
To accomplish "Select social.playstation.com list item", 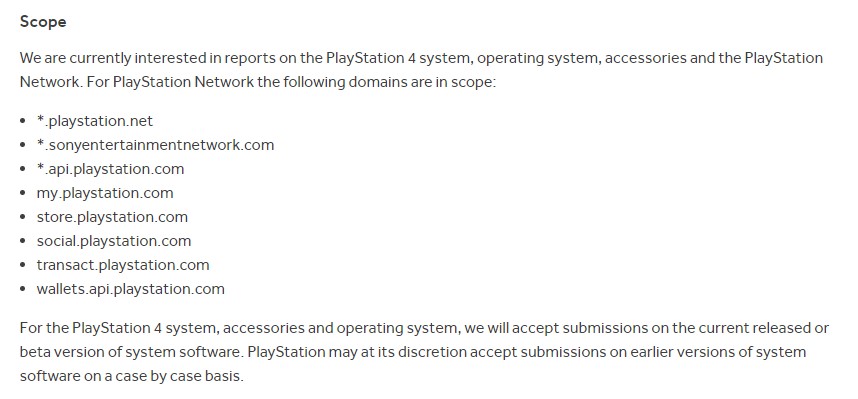I will click(x=114, y=241).
